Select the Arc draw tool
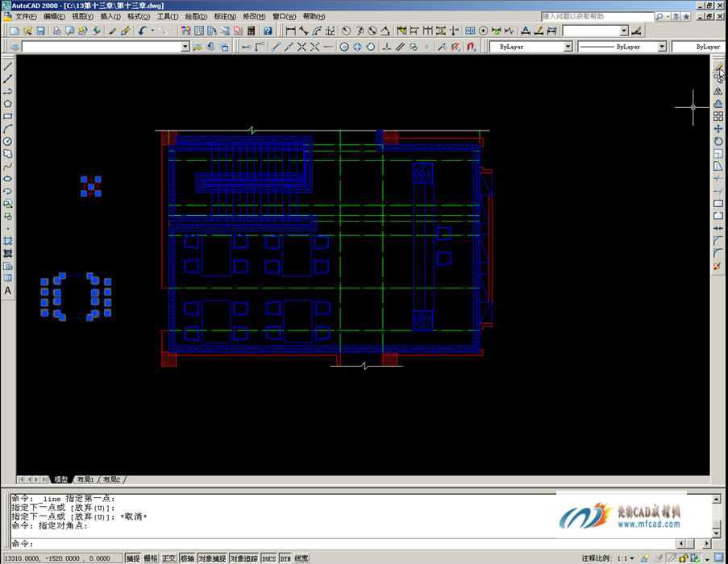 (x=7, y=129)
